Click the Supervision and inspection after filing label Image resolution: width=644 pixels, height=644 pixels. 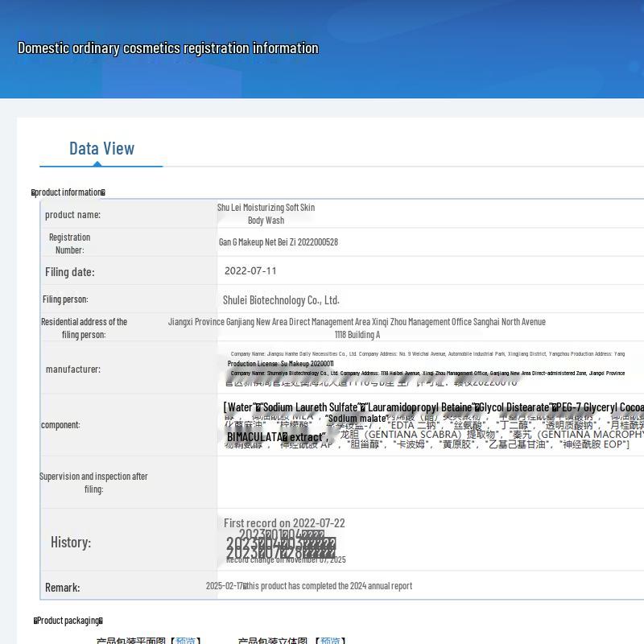pos(93,482)
